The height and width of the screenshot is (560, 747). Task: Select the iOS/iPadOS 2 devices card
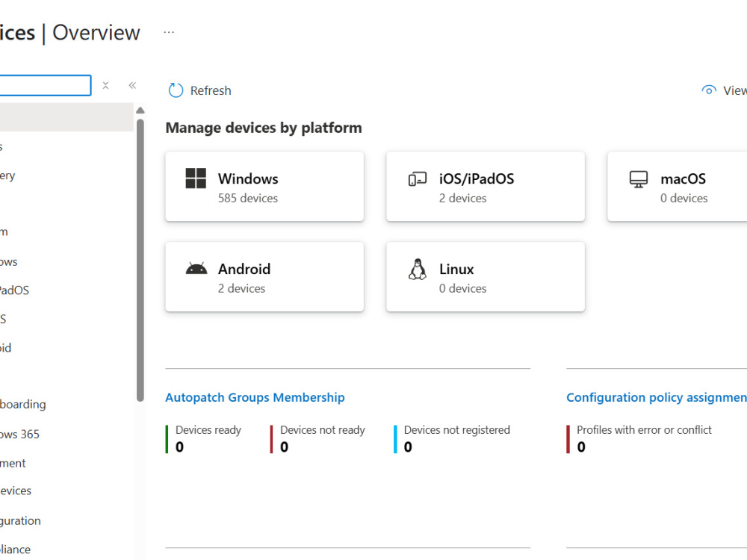pos(486,186)
